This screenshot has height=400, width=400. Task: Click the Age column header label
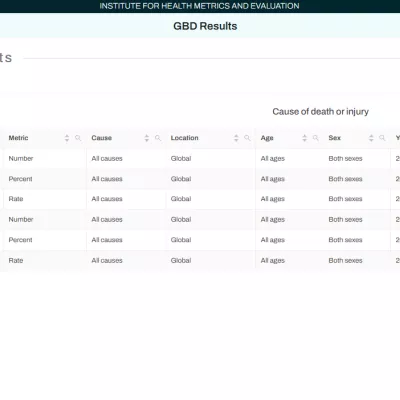267,138
